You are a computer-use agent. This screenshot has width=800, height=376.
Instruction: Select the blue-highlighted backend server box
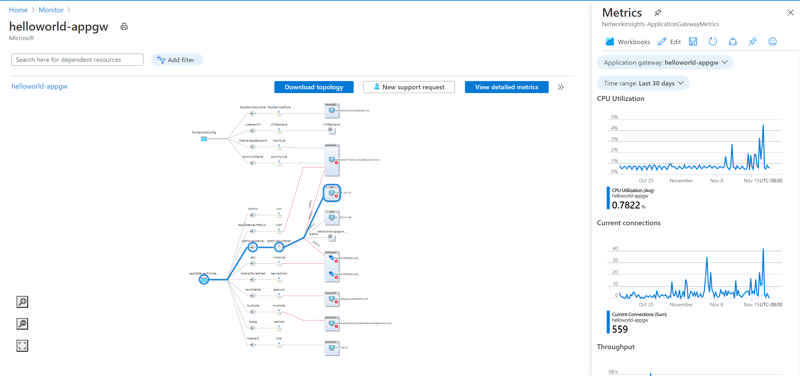332,193
